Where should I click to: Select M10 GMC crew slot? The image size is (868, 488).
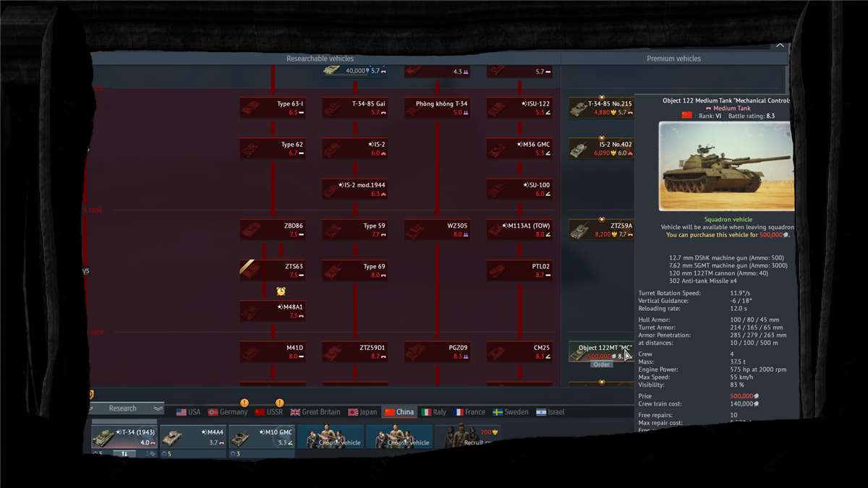point(261,437)
